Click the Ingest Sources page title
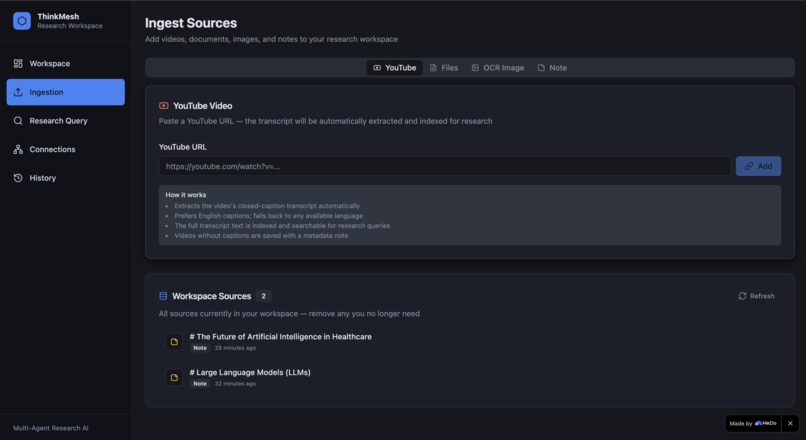Screen dimensions: 806x440 [191, 23]
